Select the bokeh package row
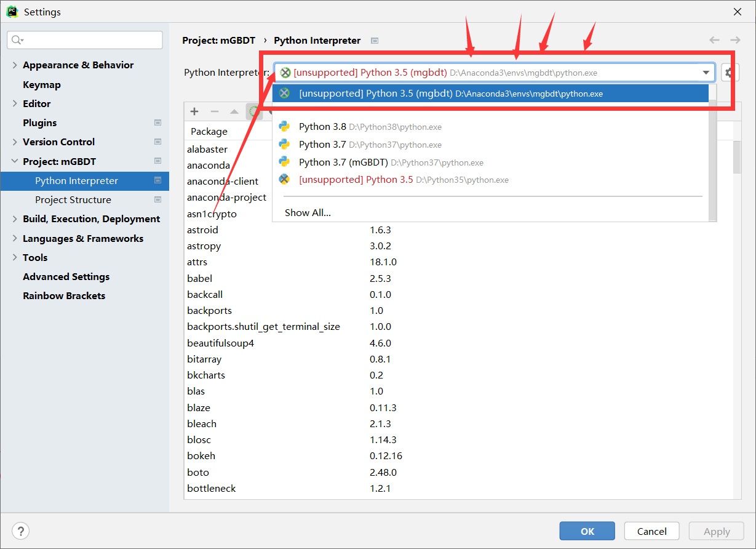This screenshot has width=756, height=549. [x=458, y=455]
